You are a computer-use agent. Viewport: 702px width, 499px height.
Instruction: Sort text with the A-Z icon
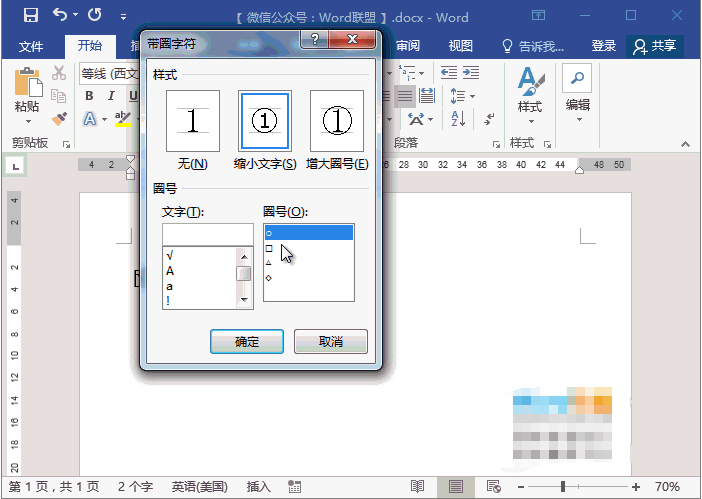point(458,119)
